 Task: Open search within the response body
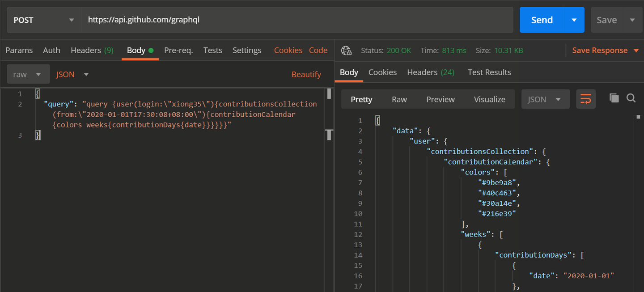[x=631, y=98]
